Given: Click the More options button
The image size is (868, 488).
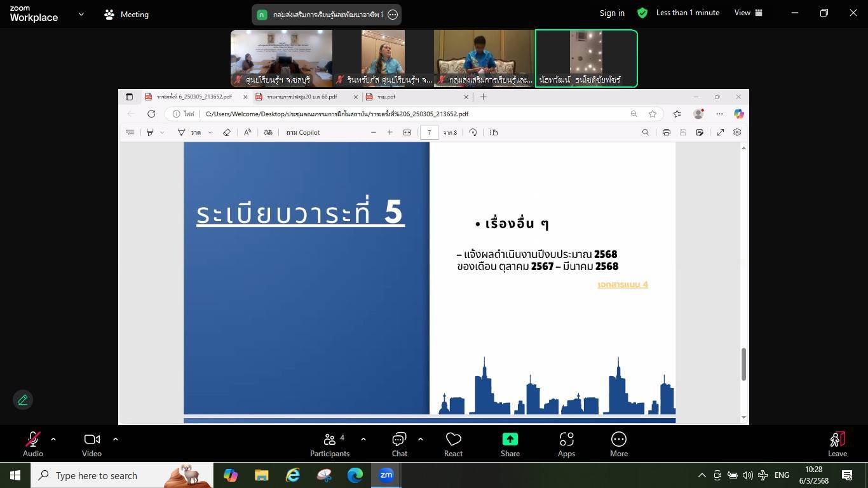Looking at the screenshot, I should tap(618, 444).
